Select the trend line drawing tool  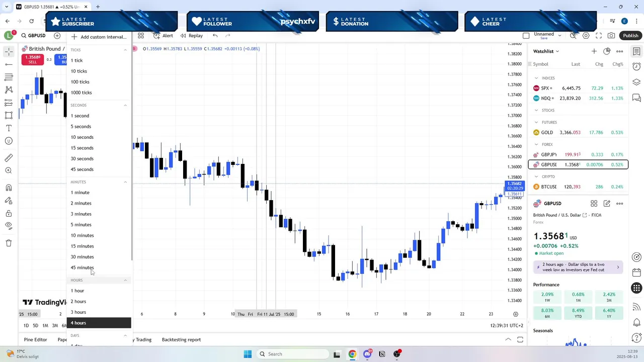(9, 64)
